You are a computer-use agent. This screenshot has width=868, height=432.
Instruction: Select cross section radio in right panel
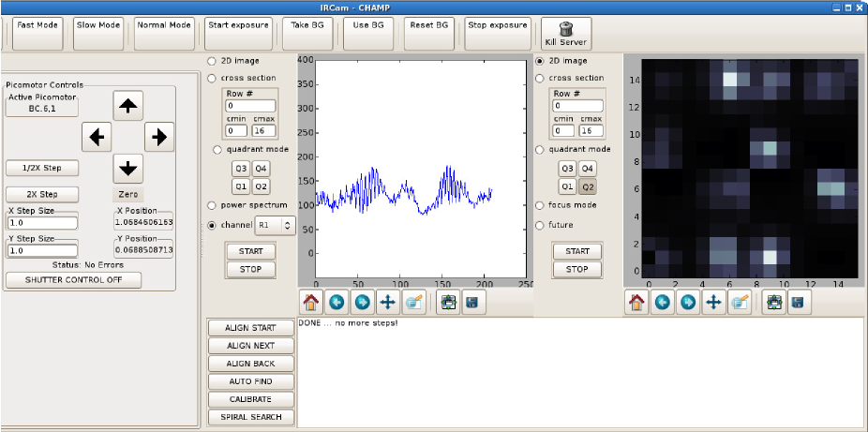coord(540,78)
